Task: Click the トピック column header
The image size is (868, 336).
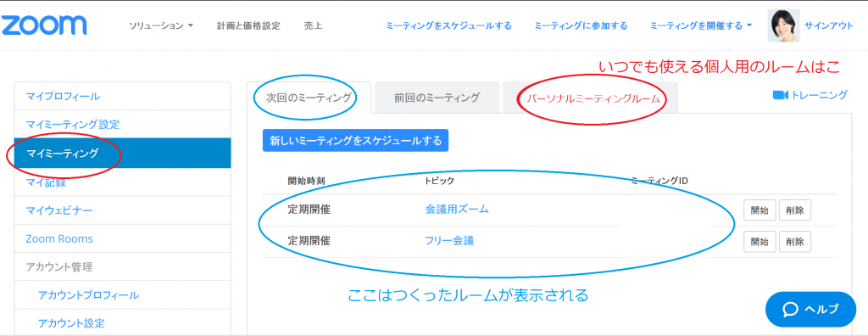Action: coord(440,181)
